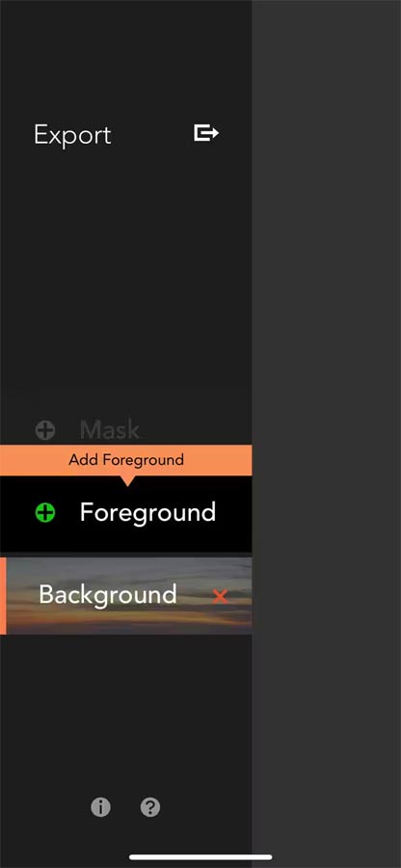The height and width of the screenshot is (868, 401).
Task: Tap empty panel area beneath Background layer
Action: tap(126, 709)
